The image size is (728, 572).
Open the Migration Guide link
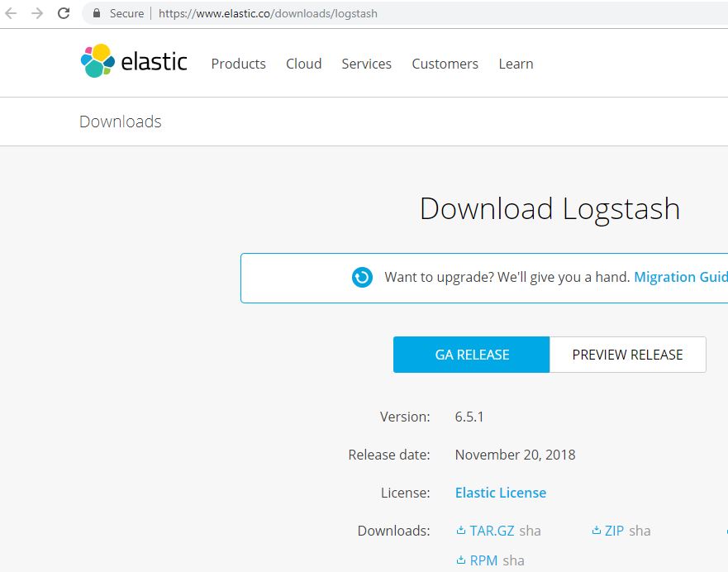click(x=681, y=277)
